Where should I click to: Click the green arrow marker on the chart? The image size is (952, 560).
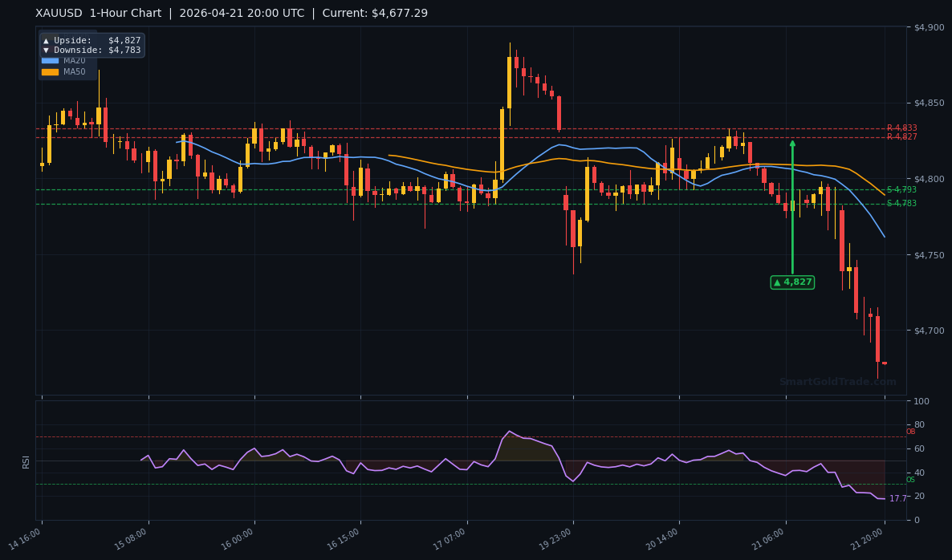pyautogui.click(x=792, y=205)
